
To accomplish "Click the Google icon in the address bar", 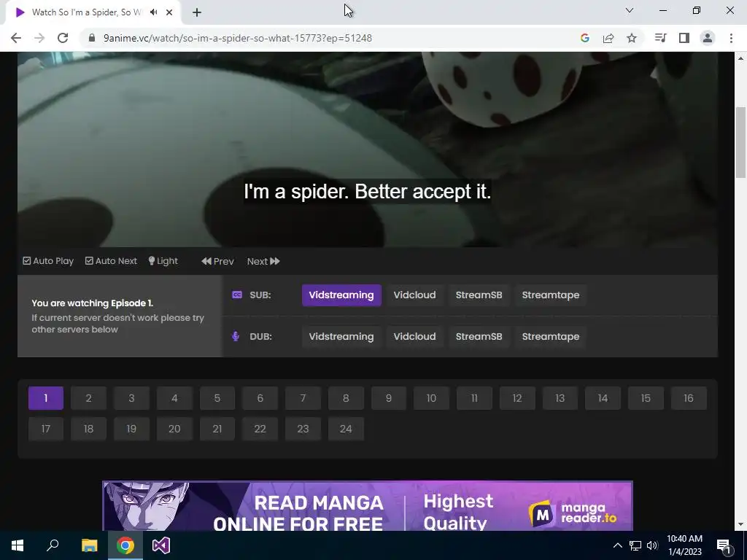I will tap(584, 38).
